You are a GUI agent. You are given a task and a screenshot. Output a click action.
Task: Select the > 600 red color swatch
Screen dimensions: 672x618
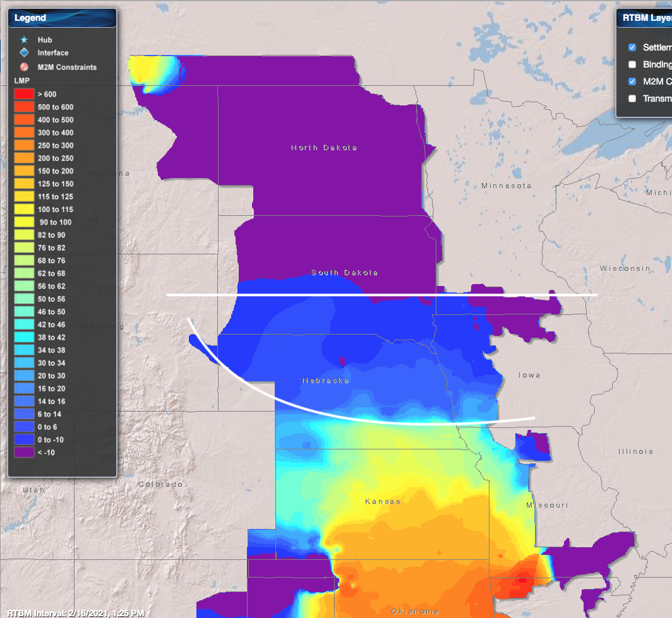(x=24, y=94)
